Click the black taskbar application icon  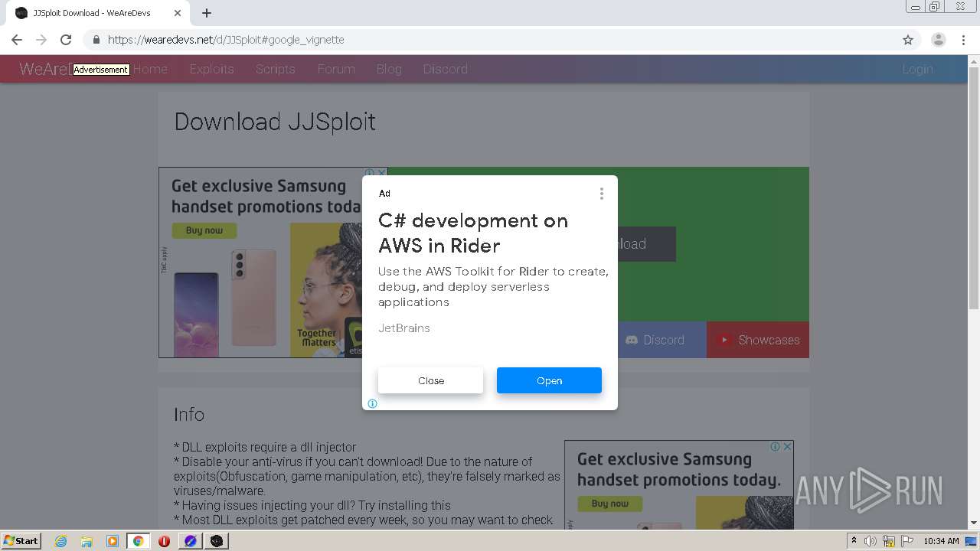pos(217,541)
